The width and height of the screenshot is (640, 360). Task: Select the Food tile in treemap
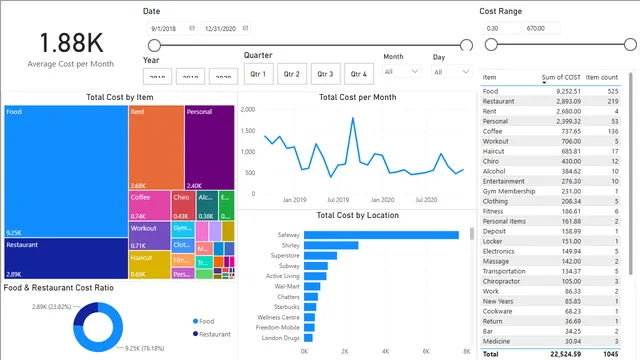66,171
